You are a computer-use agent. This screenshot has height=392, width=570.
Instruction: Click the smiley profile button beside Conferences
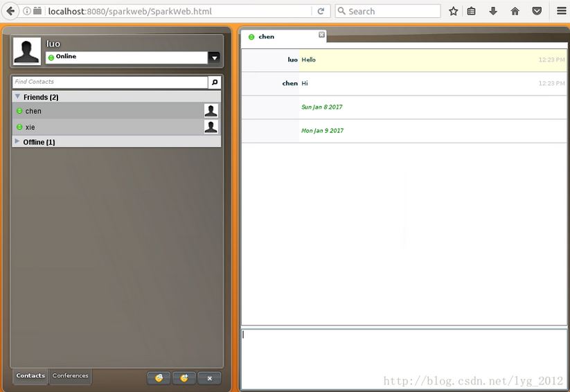click(x=159, y=377)
